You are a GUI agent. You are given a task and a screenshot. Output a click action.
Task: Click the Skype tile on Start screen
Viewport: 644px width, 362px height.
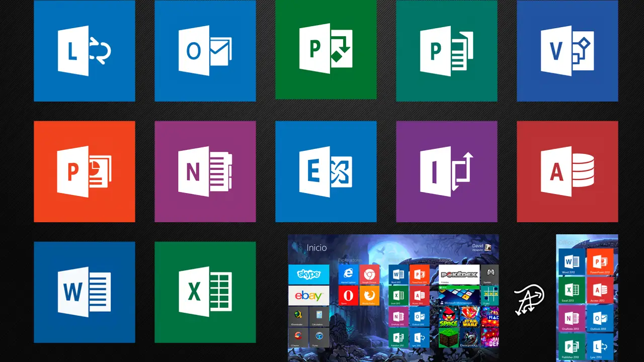tap(308, 275)
